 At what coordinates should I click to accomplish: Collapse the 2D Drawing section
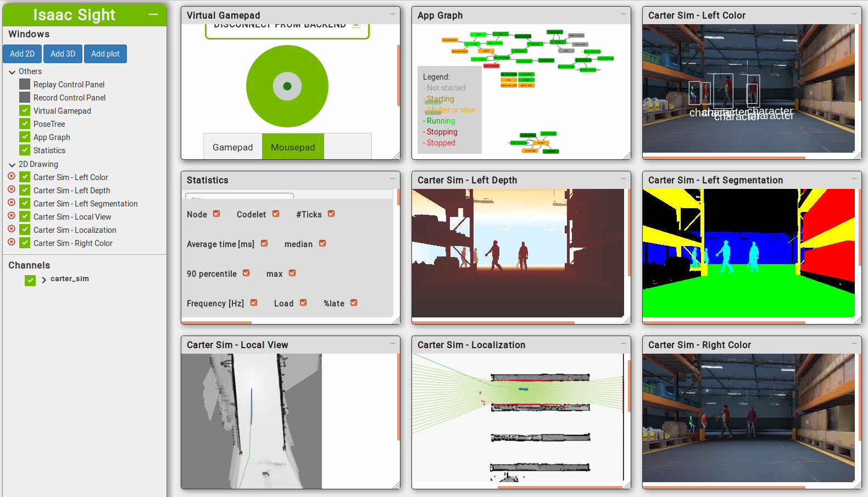(x=12, y=165)
